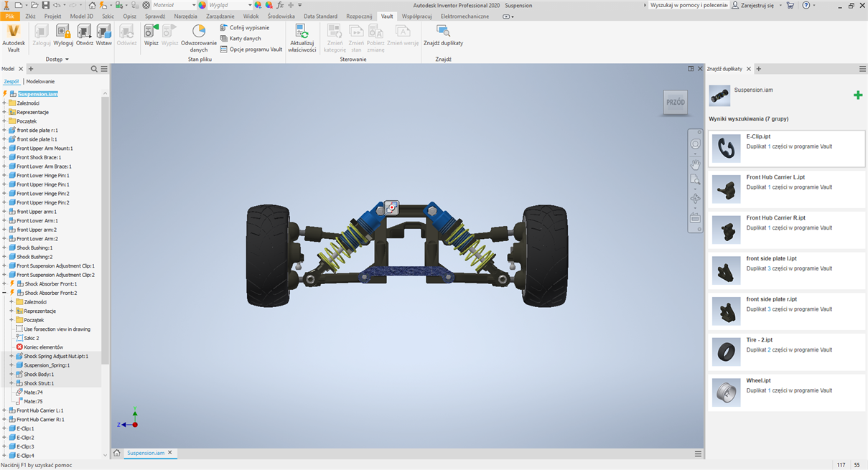Select Front Lower Arm Brace:1 in tree
This screenshot has width=868, height=470.
point(45,166)
